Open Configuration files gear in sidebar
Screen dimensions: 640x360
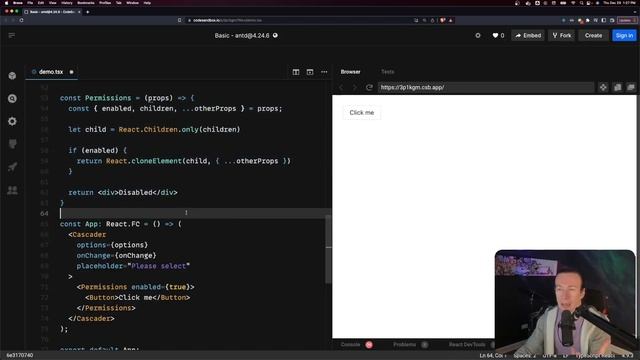click(12, 121)
